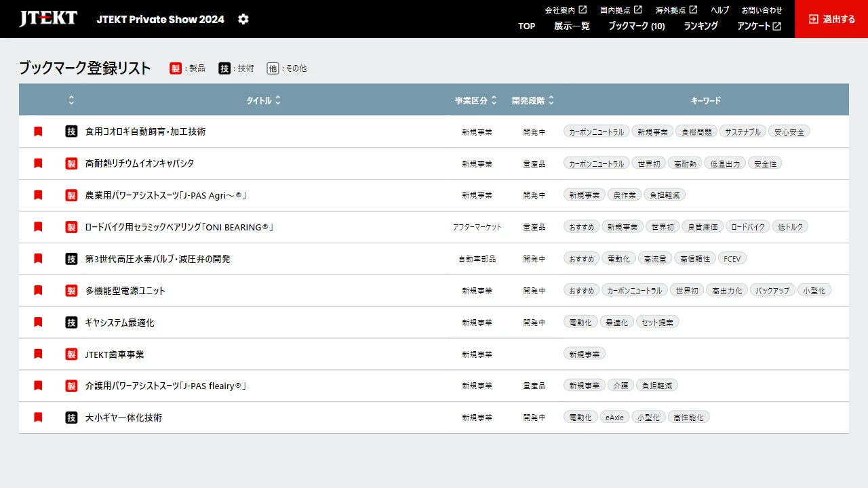This screenshot has width=868, height=488.
Task: Open the 展示一覧 menu item
Action: click(x=572, y=26)
